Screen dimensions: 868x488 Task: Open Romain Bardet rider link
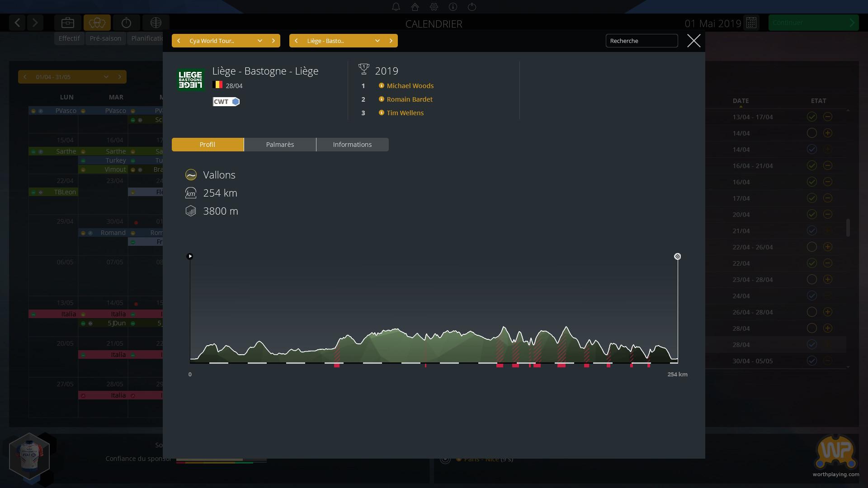pyautogui.click(x=409, y=99)
